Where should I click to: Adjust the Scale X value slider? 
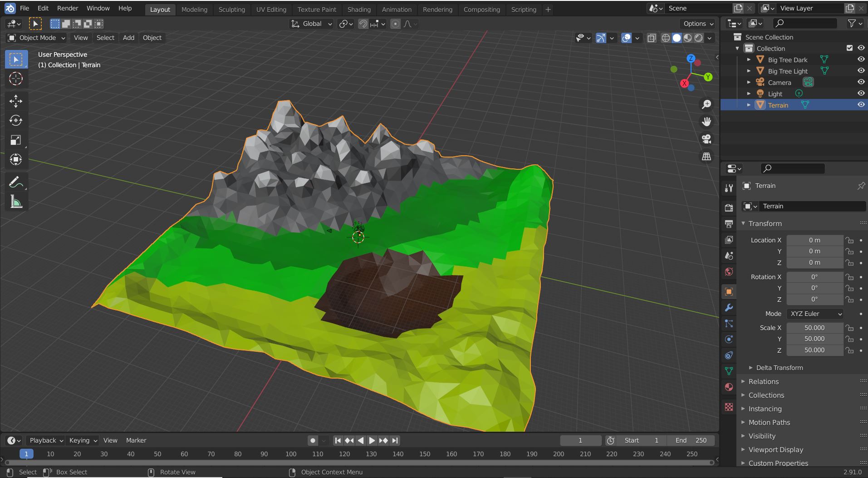click(x=814, y=327)
